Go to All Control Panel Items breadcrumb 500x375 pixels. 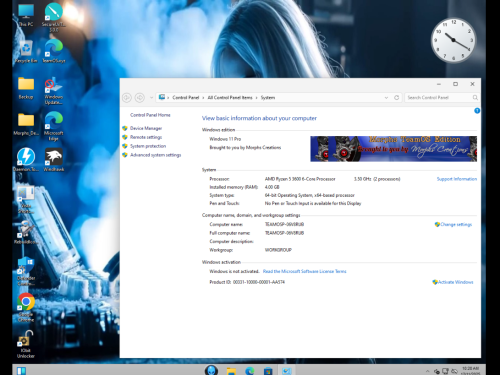(230, 98)
